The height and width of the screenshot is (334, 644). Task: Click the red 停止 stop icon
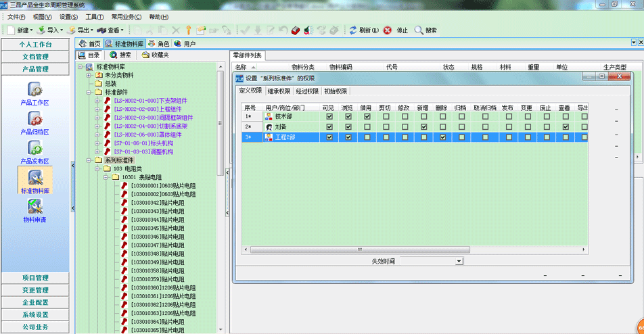point(387,30)
